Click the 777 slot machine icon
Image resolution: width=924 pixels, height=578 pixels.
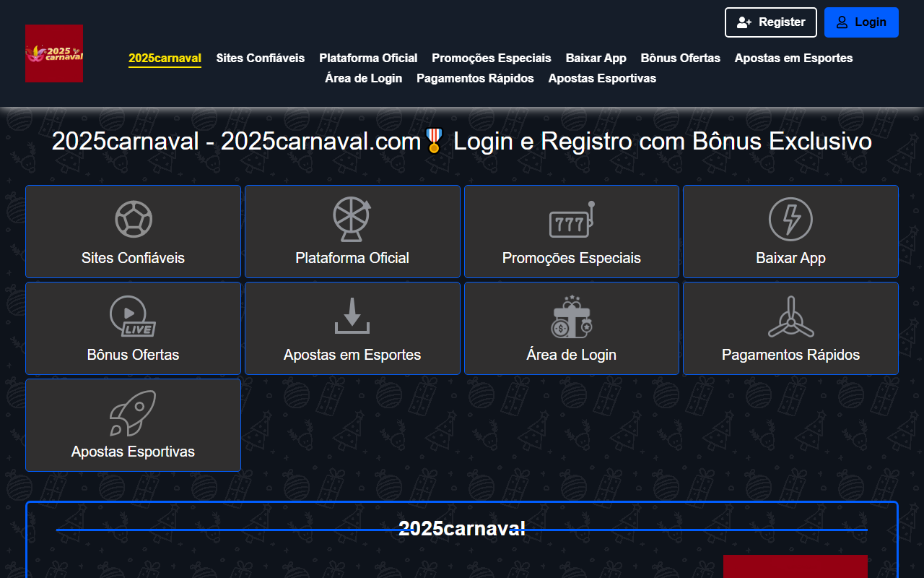coord(571,220)
